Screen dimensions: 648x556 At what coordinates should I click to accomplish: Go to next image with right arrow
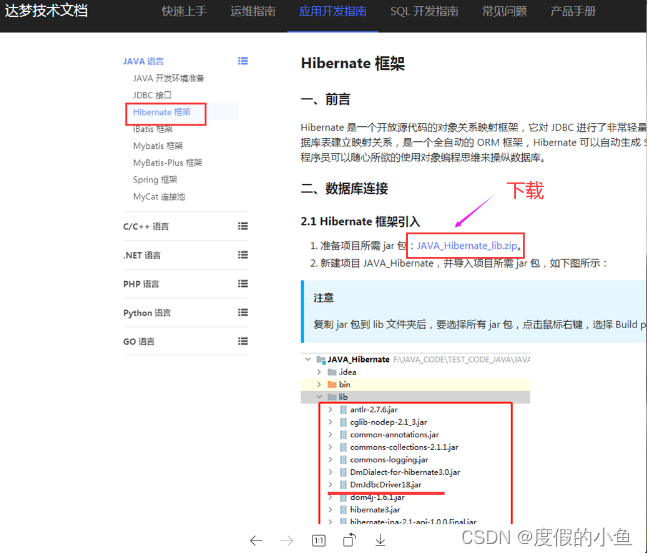287,540
